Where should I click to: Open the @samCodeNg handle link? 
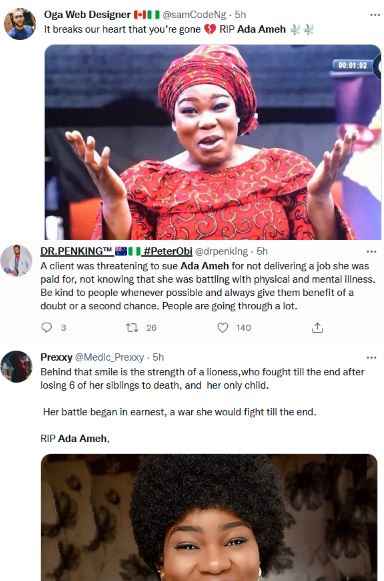tap(194, 14)
